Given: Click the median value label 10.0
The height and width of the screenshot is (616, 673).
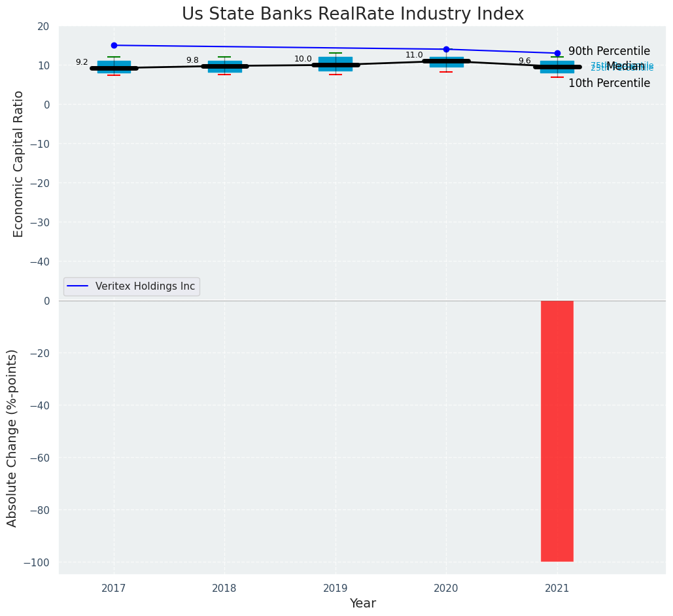Looking at the screenshot, I should (303, 59).
